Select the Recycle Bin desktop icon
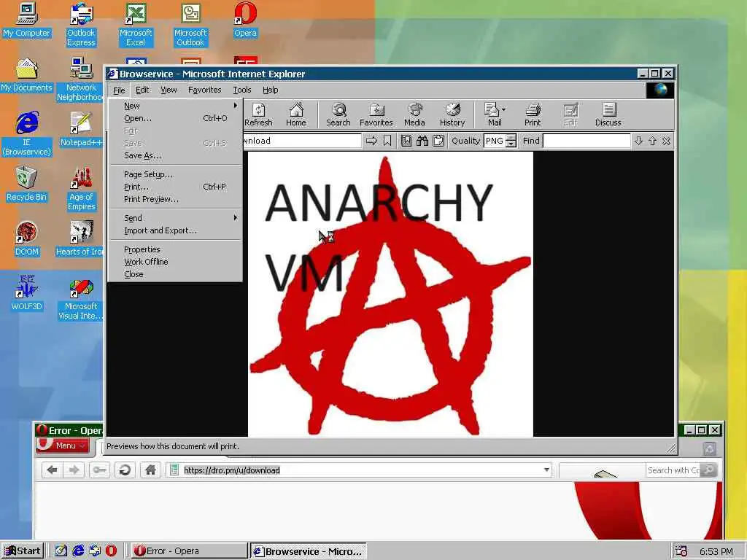Screen dimensions: 747x560 click(26, 184)
